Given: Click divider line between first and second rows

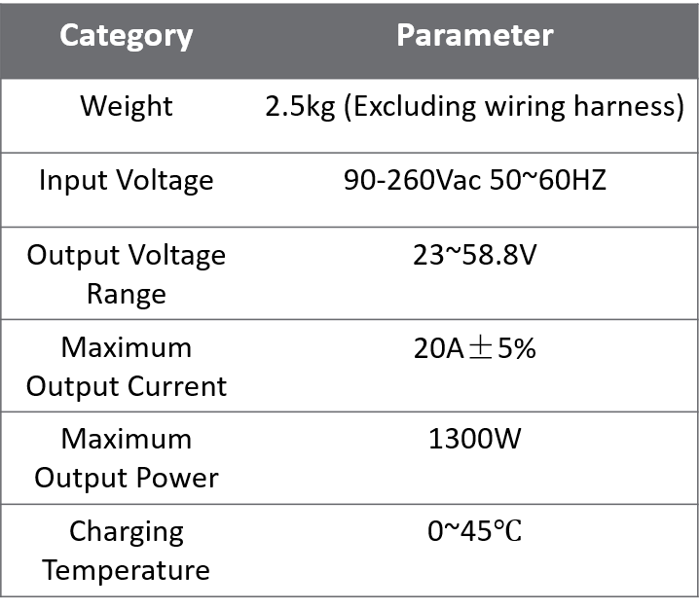Looking at the screenshot, I should click(x=350, y=153).
